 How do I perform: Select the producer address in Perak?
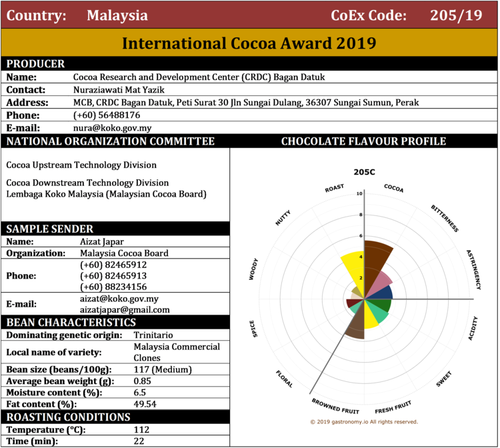pyautogui.click(x=246, y=103)
